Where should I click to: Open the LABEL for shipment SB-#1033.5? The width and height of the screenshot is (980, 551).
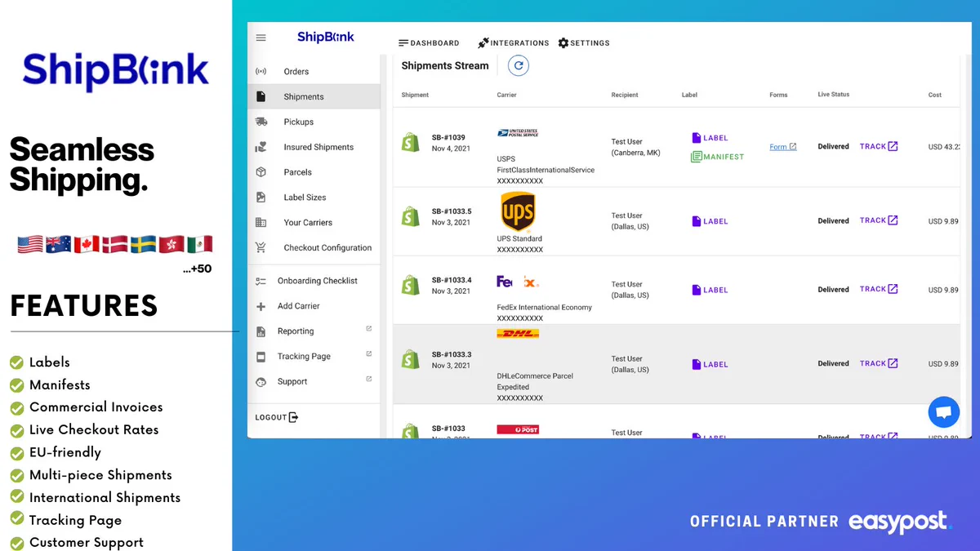point(710,221)
